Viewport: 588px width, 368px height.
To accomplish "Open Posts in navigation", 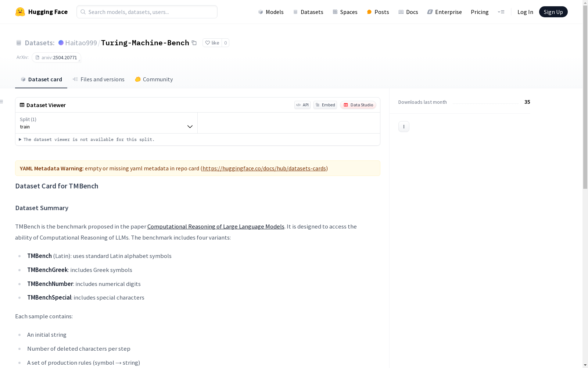I will pos(378,12).
